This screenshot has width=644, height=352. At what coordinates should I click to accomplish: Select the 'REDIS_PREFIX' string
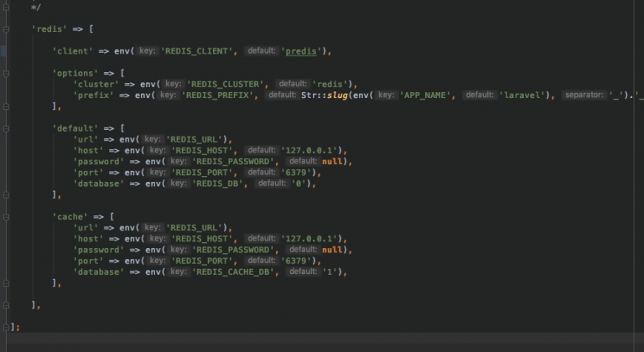pyautogui.click(x=217, y=96)
